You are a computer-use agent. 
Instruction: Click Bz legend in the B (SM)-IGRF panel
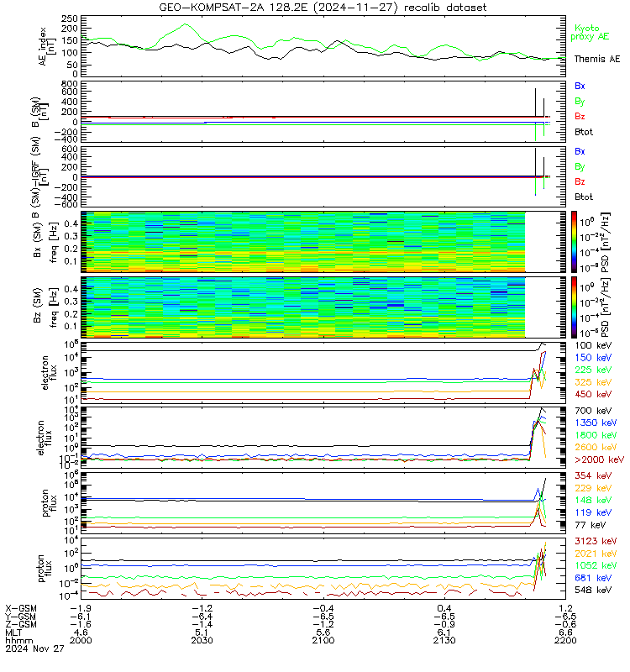tap(580, 181)
